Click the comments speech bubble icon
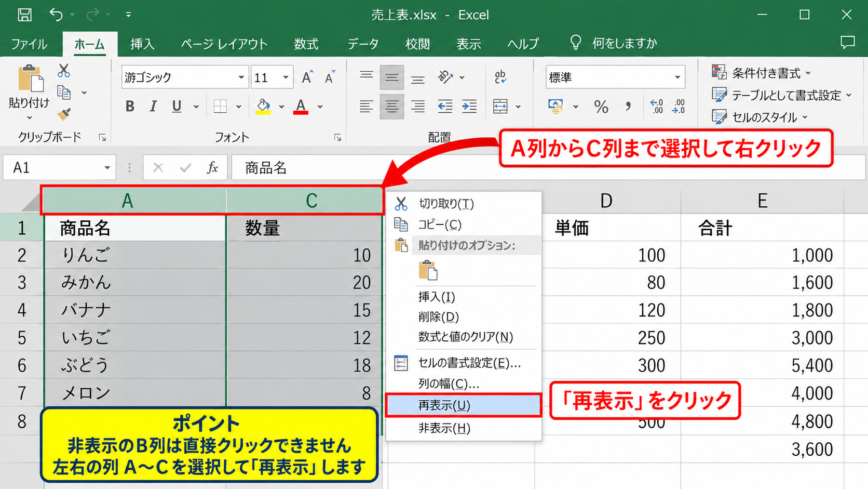 pos(847,43)
